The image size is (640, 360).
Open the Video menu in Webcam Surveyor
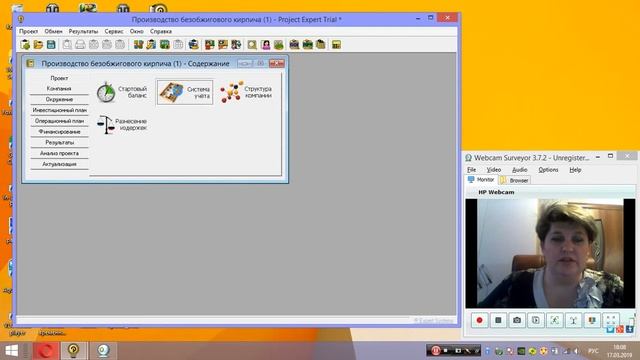pos(493,169)
